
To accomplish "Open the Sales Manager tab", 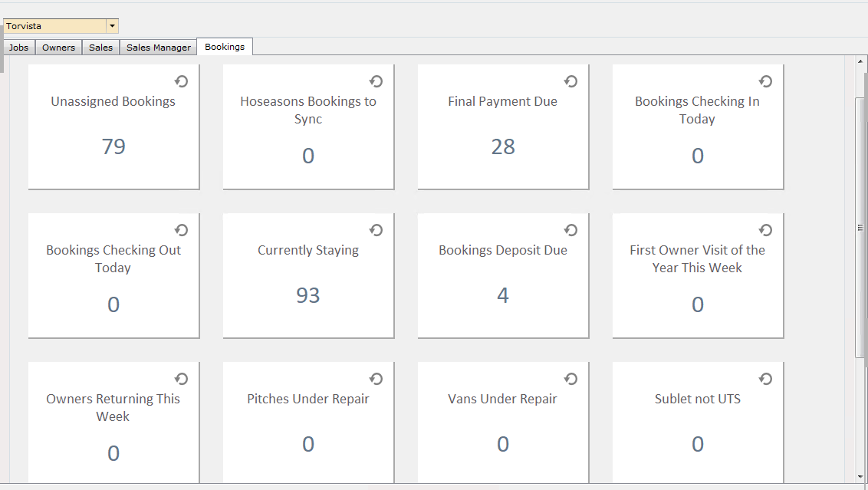I will pyautogui.click(x=158, y=48).
